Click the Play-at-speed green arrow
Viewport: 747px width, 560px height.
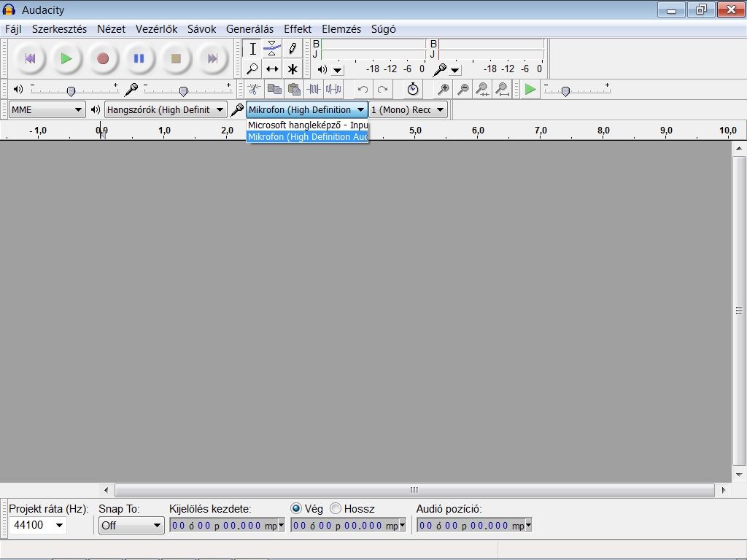[530, 89]
